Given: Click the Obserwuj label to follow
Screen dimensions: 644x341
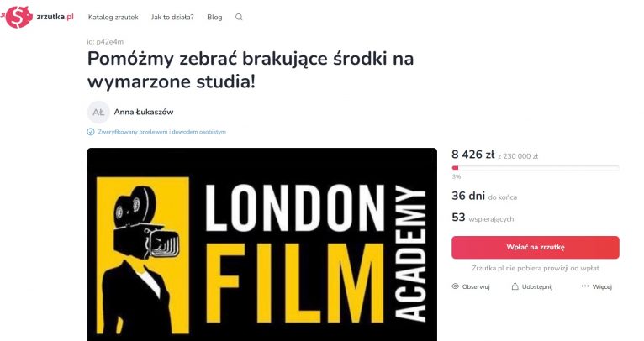Looking at the screenshot, I should tap(476, 287).
